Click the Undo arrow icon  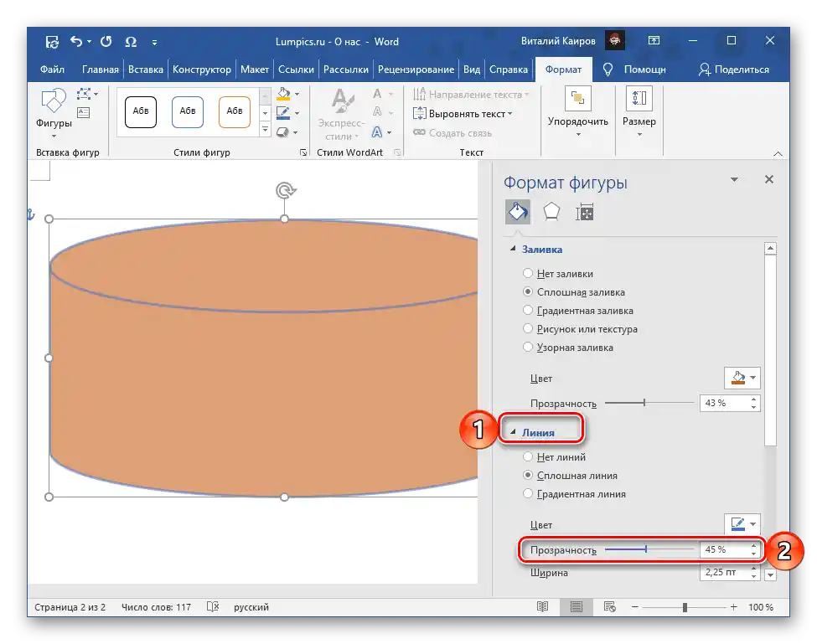pos(76,41)
